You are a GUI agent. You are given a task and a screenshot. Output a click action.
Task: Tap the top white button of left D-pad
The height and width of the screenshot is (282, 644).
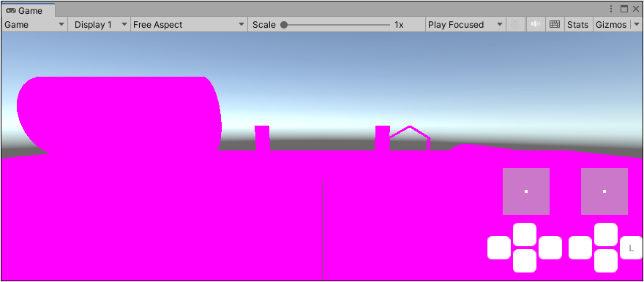[525, 235]
